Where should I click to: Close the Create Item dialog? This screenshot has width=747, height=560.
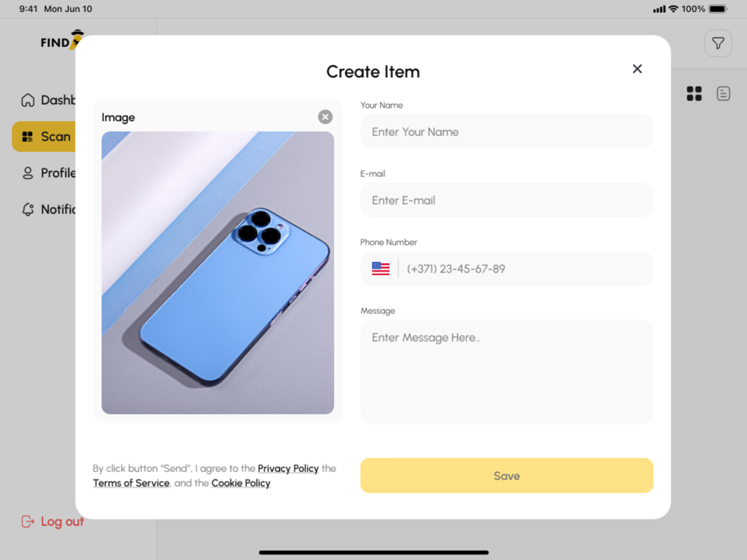click(x=637, y=69)
